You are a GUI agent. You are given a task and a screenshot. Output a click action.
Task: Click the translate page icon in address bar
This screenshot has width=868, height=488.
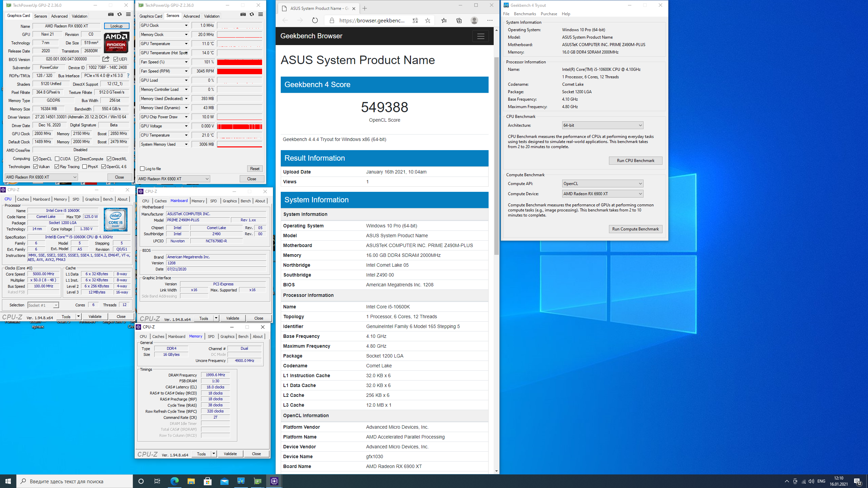[x=415, y=20]
